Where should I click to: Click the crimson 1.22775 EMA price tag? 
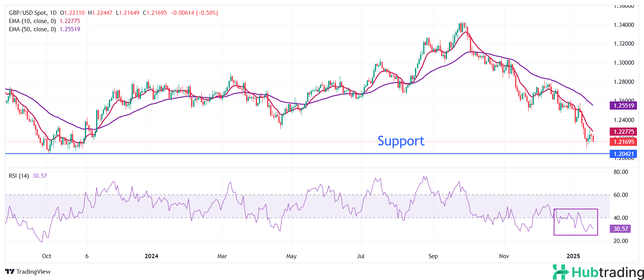click(x=623, y=132)
